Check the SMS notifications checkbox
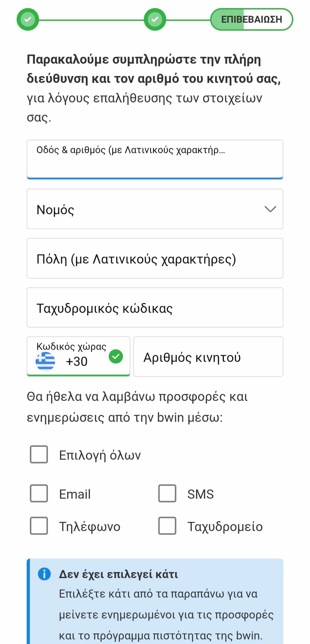 167,493
